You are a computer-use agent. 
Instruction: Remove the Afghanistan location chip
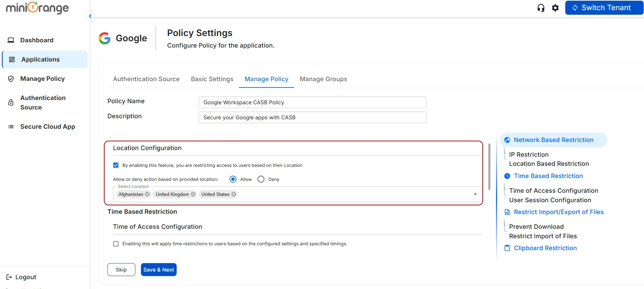click(x=147, y=194)
